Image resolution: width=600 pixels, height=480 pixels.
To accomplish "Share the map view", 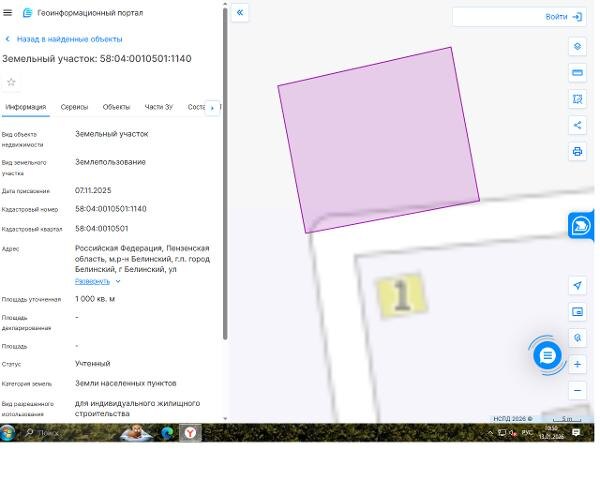I will [x=577, y=125].
